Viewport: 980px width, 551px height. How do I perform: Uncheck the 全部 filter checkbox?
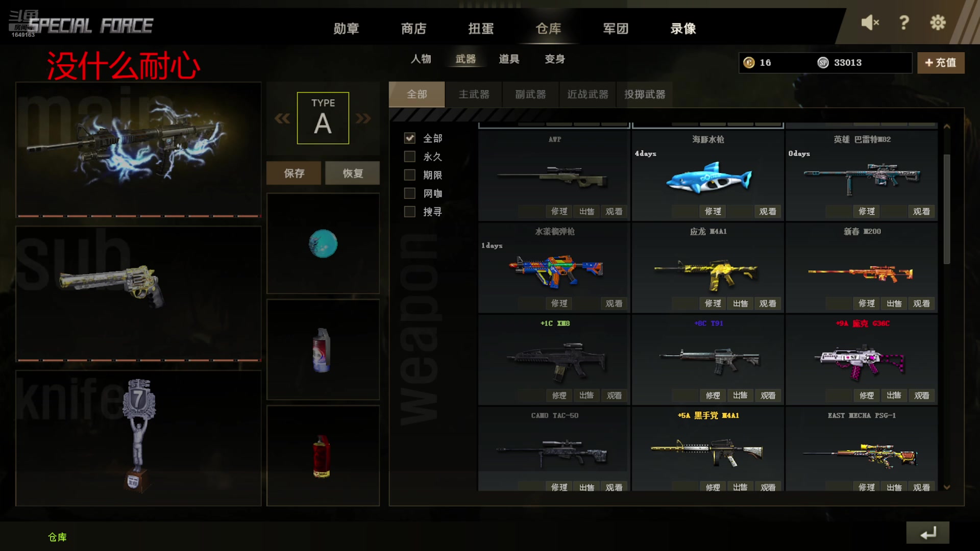tap(409, 138)
